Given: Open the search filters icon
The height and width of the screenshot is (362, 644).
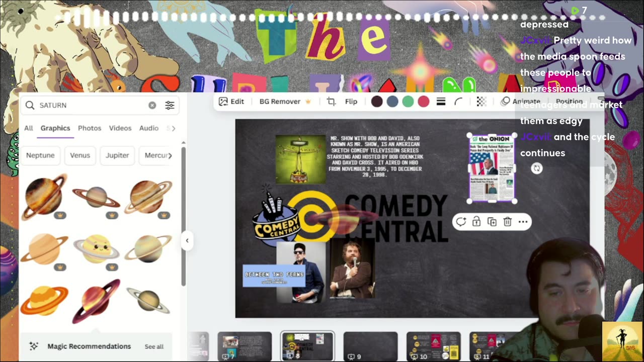Looking at the screenshot, I should pyautogui.click(x=170, y=105).
